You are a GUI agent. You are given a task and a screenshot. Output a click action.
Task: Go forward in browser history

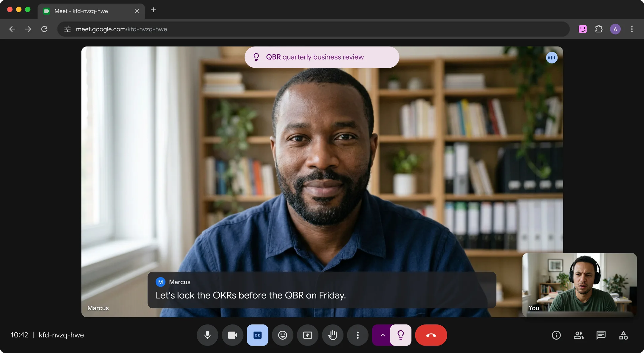click(x=28, y=29)
